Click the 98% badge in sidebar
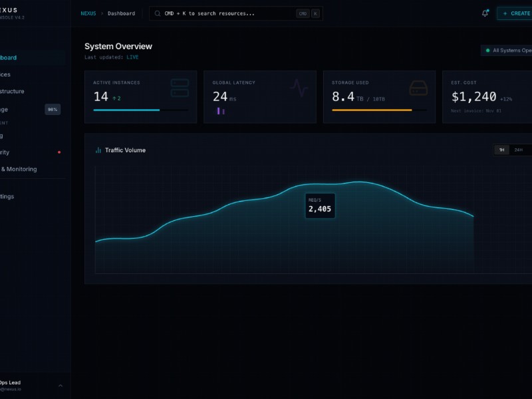This screenshot has width=532, height=399. pyautogui.click(x=53, y=109)
